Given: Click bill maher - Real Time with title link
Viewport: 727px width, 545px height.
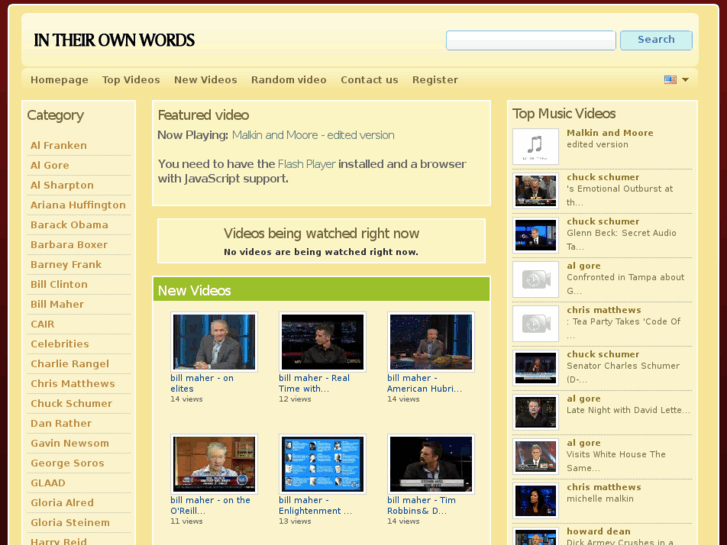Looking at the screenshot, I should click(314, 383).
